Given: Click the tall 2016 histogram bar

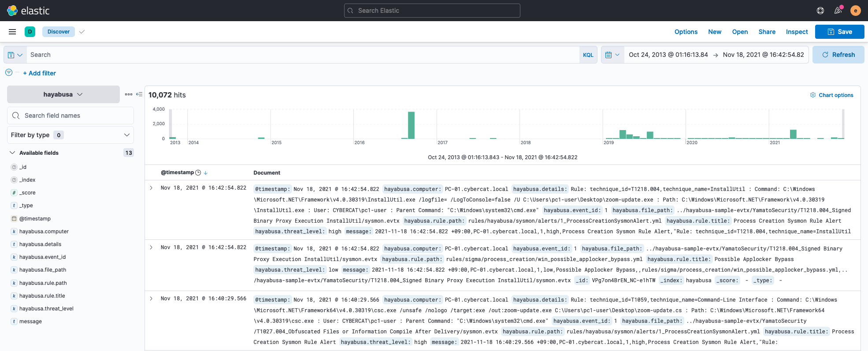Looking at the screenshot, I should pyautogui.click(x=411, y=125).
